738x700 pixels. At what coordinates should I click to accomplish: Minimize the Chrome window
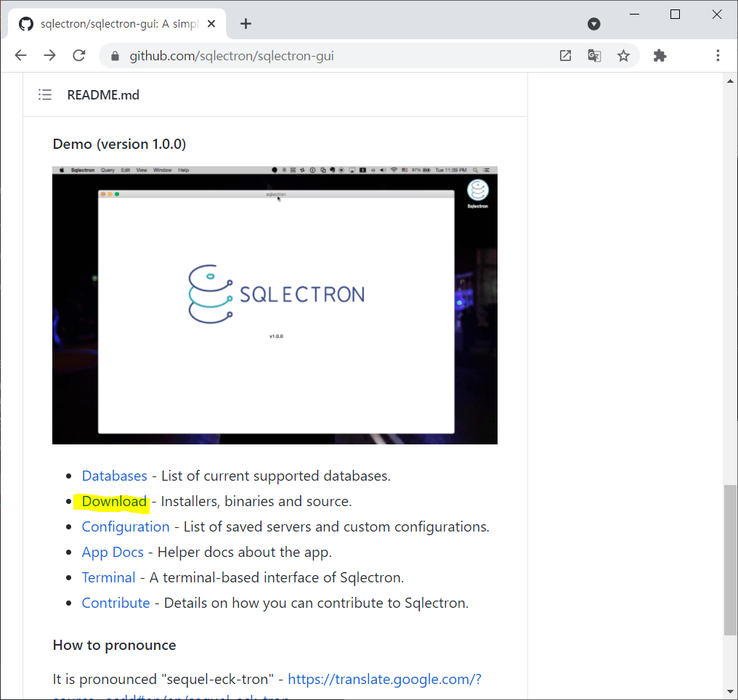[x=634, y=14]
